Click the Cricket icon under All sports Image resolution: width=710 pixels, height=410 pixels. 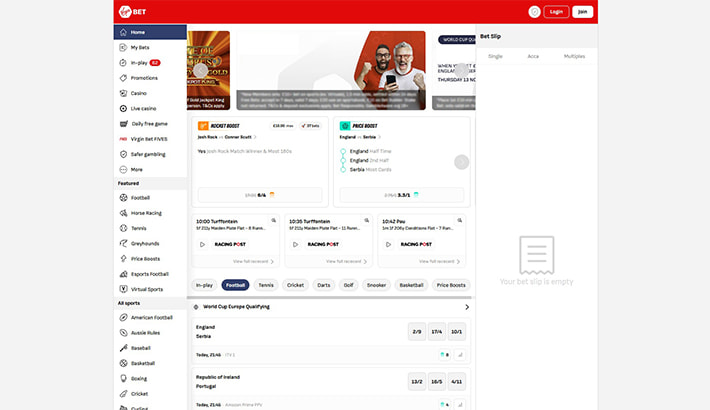point(123,394)
